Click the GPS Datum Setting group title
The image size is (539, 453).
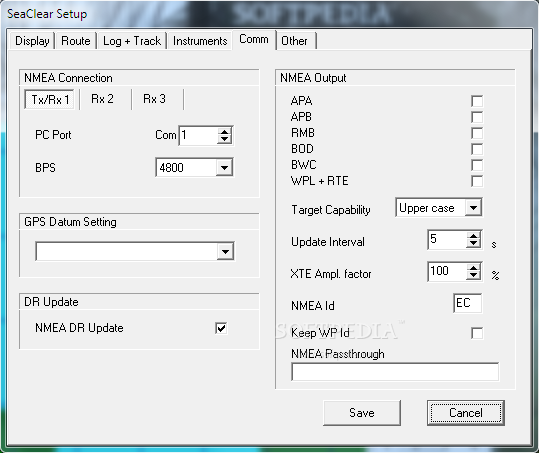coord(70,222)
